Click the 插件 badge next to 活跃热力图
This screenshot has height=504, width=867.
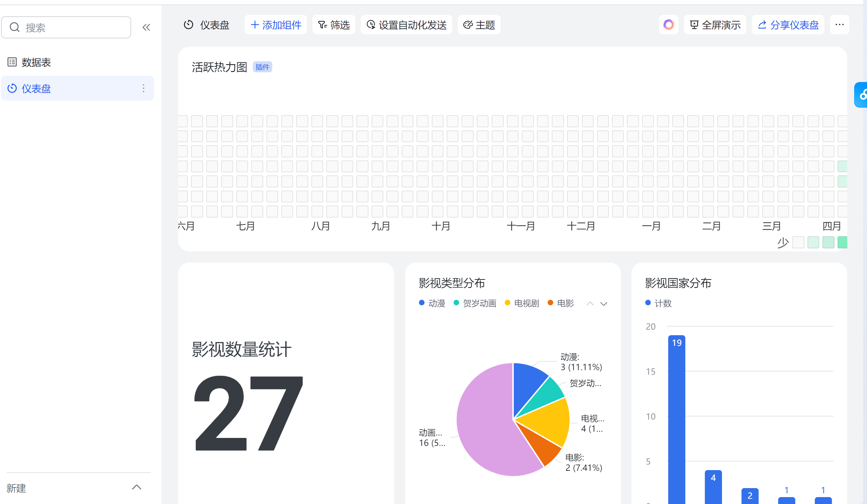[262, 67]
